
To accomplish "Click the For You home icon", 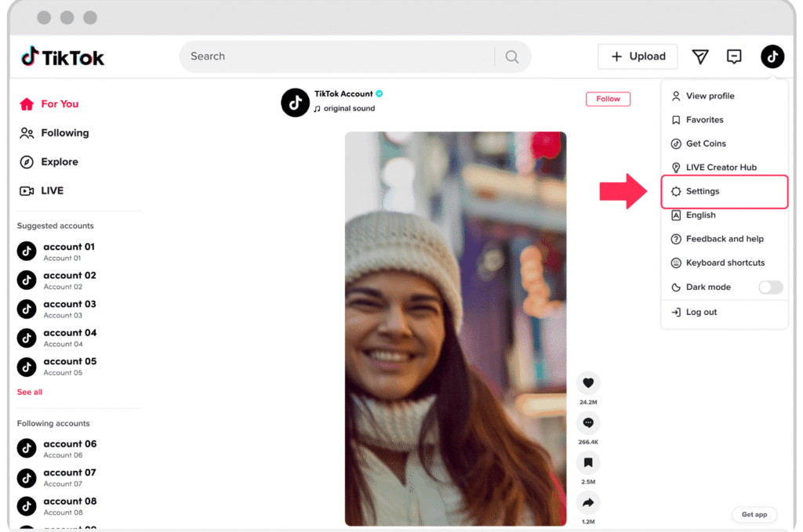I will (x=27, y=104).
